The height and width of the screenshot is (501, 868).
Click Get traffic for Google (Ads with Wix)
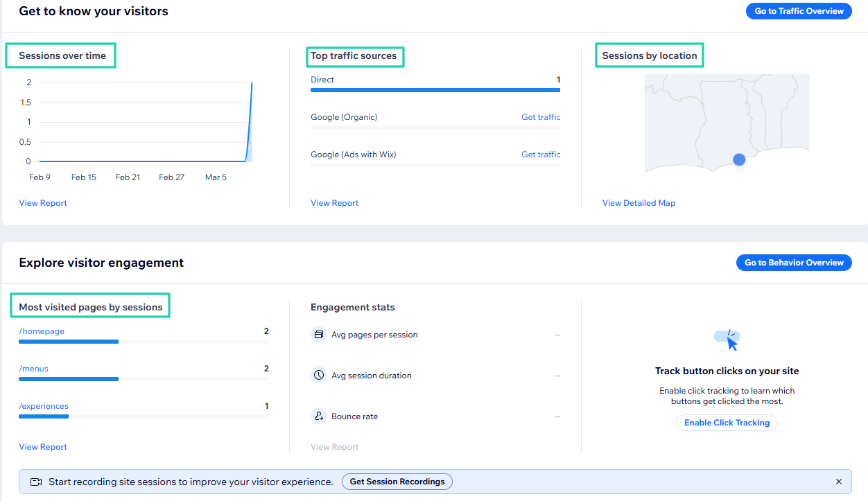(x=541, y=155)
